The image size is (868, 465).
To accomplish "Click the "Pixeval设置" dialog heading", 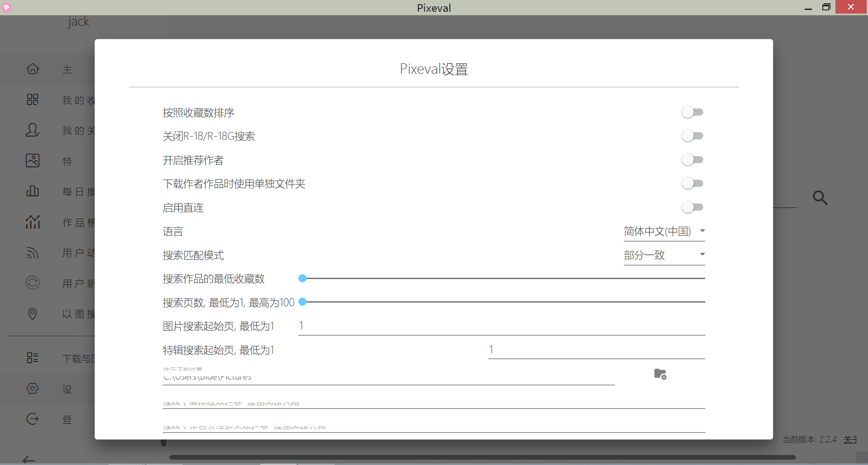I will pos(434,69).
